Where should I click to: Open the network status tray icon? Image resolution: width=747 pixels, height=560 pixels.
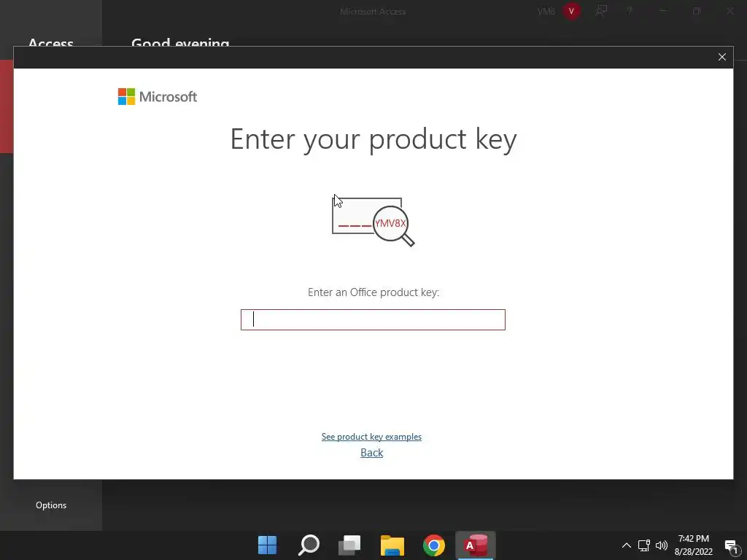coord(644,545)
